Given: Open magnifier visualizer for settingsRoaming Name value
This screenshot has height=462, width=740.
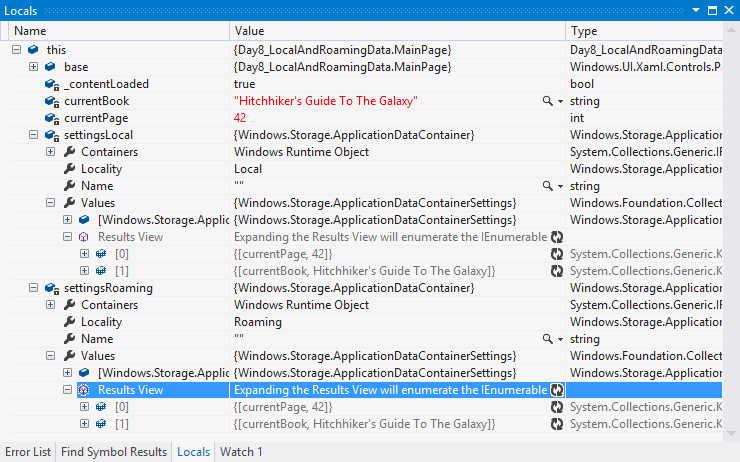Looking at the screenshot, I should point(547,339).
